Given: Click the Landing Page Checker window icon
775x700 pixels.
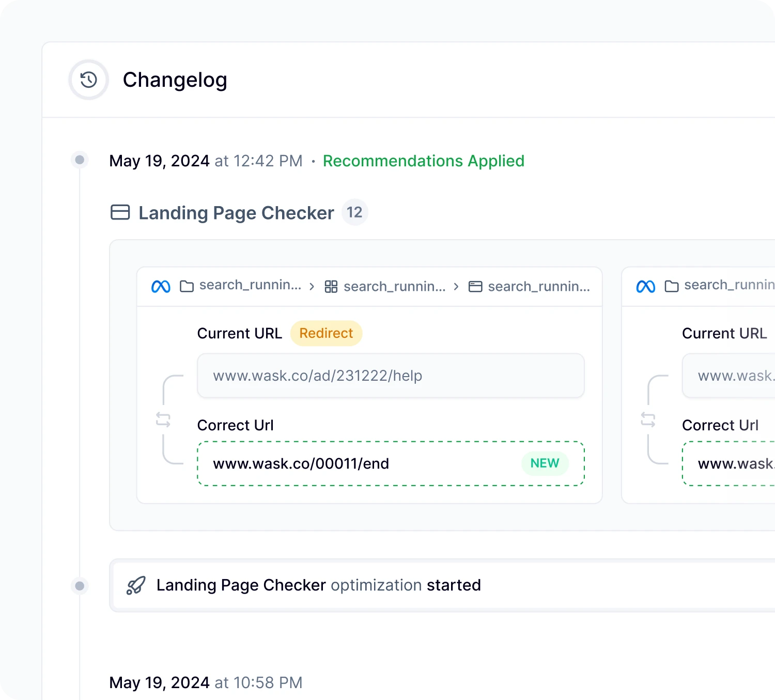Looking at the screenshot, I should (x=120, y=212).
